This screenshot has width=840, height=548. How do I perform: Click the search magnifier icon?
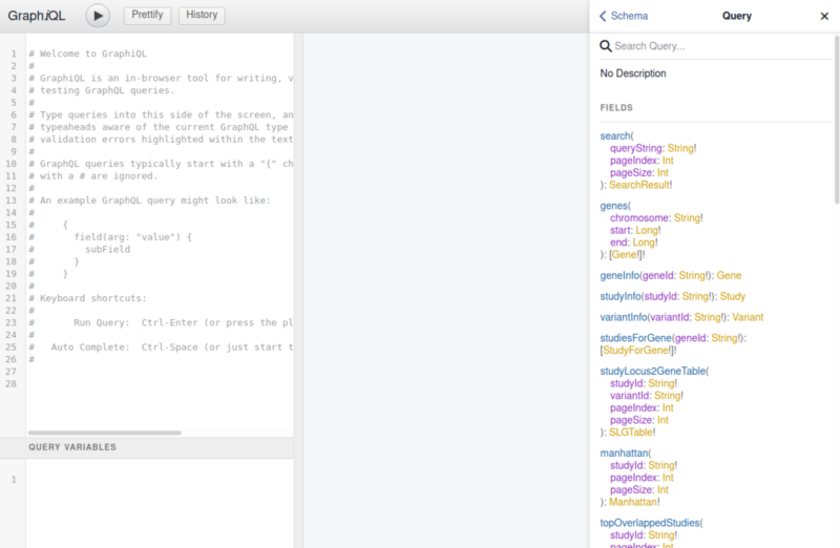605,46
